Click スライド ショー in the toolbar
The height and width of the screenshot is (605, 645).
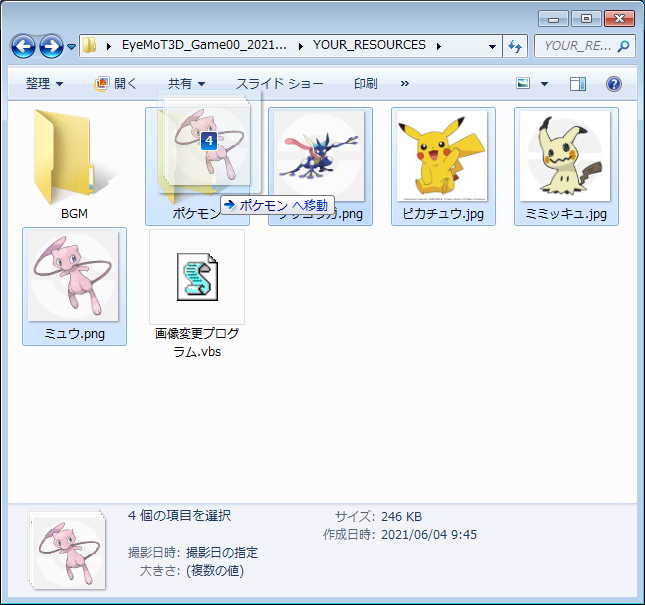pos(281,84)
